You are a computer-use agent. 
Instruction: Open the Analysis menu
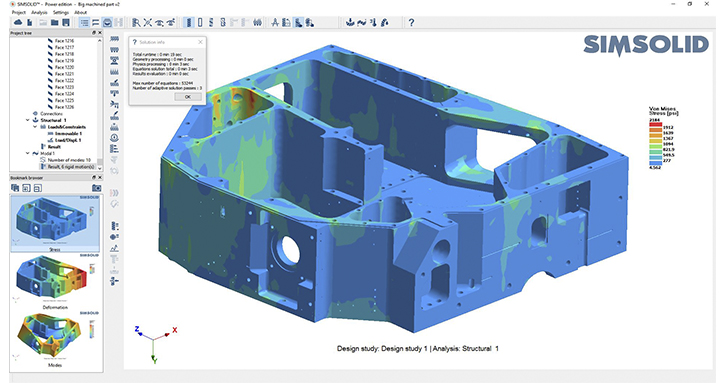coord(39,12)
